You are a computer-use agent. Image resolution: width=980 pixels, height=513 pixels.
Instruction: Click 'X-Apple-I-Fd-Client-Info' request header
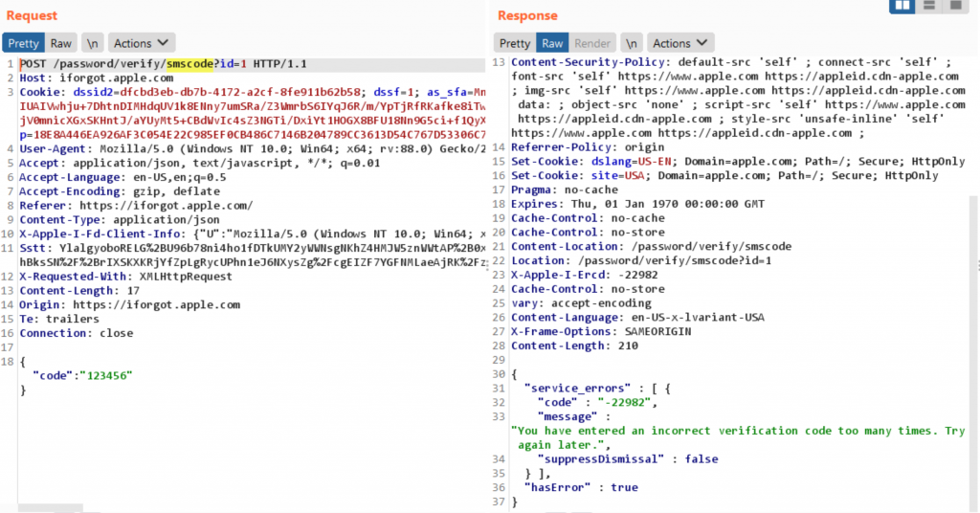tap(102, 234)
